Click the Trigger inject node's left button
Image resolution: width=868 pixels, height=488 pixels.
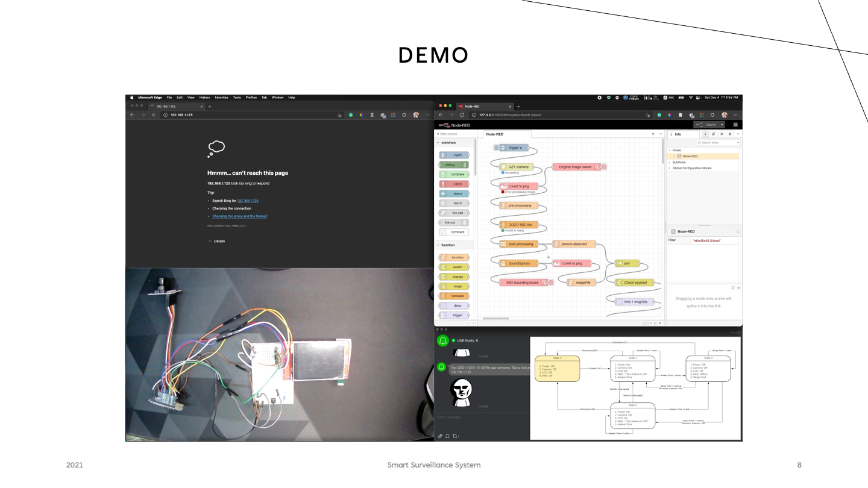497,148
